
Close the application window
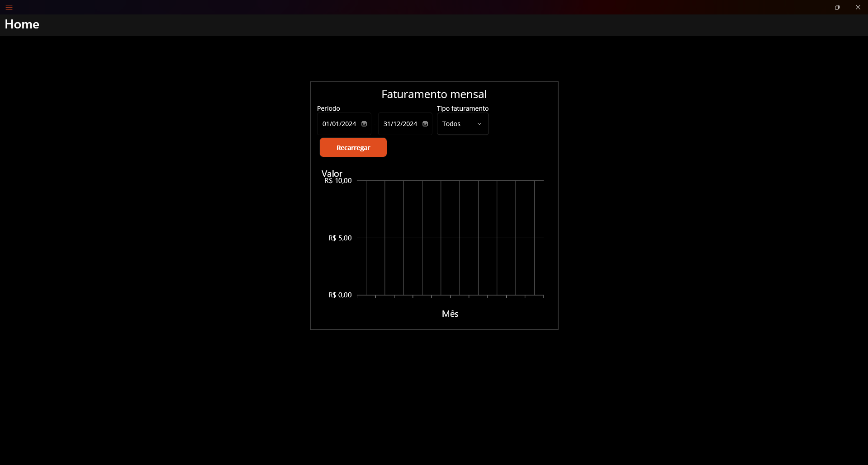[858, 7]
